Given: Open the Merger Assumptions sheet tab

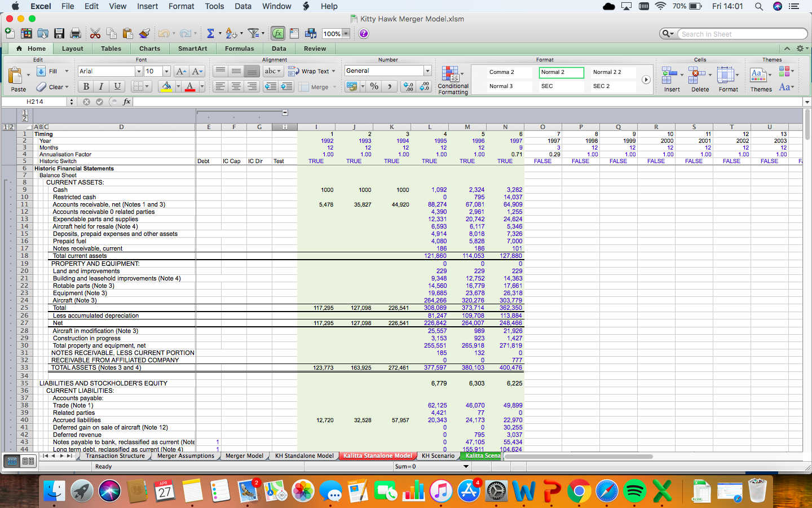Looking at the screenshot, I should (186, 456).
